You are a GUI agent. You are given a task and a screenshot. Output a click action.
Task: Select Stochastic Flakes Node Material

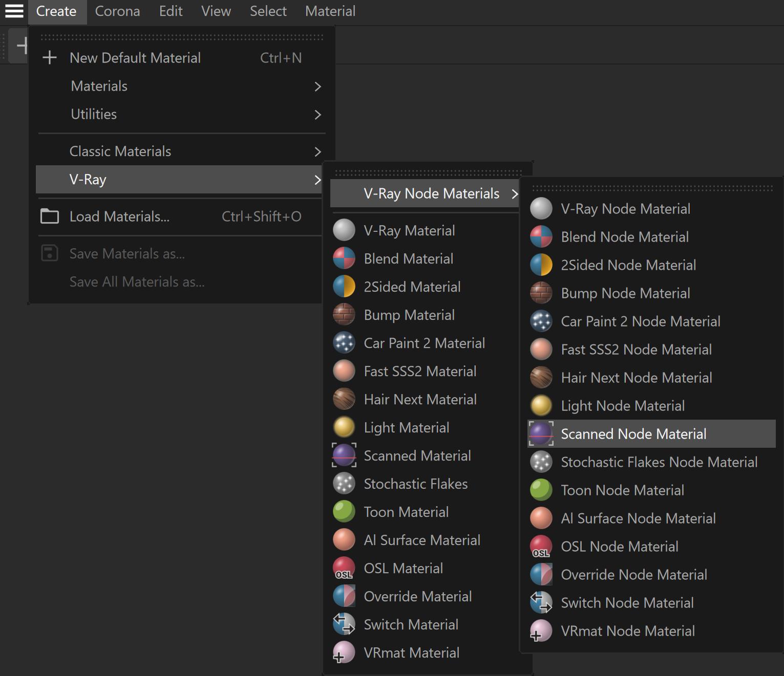click(651, 462)
